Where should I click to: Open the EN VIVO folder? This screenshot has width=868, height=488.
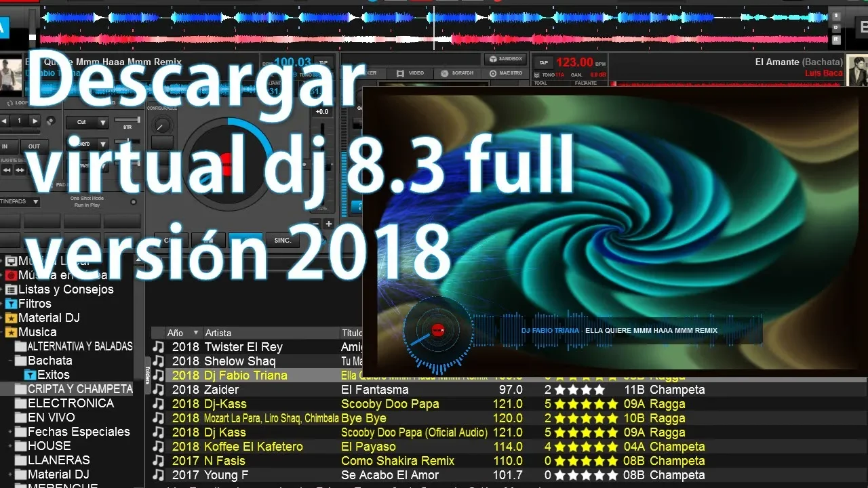click(45, 418)
